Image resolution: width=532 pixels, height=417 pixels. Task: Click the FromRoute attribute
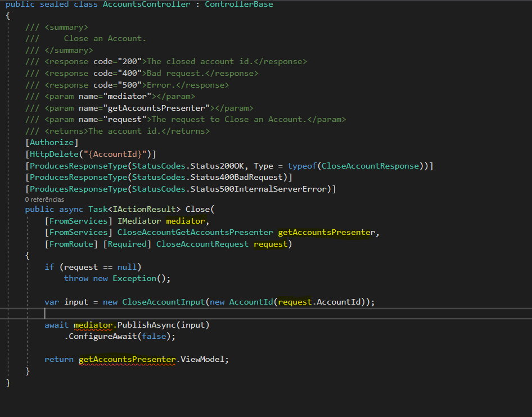71,244
